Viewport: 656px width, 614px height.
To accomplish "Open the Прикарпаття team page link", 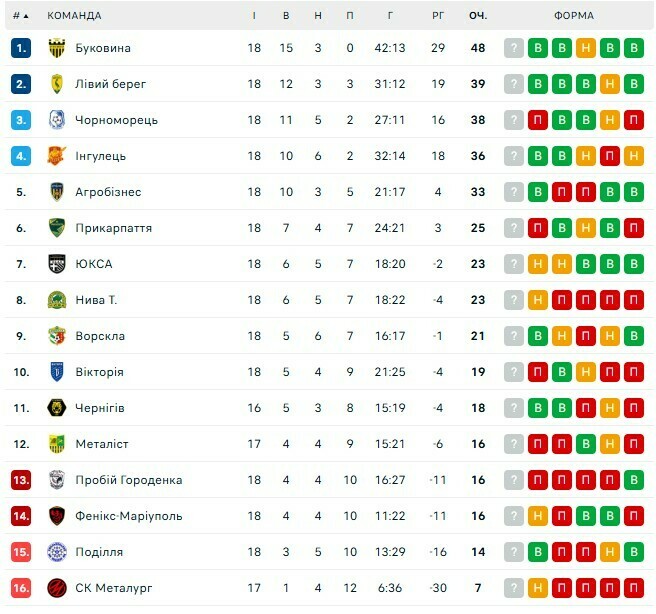I will coord(113,228).
